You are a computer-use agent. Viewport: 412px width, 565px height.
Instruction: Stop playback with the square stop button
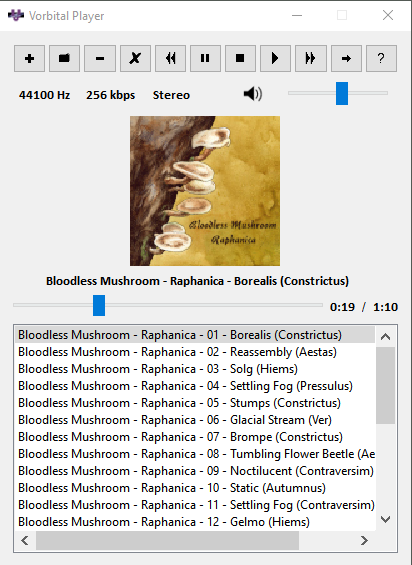(240, 58)
